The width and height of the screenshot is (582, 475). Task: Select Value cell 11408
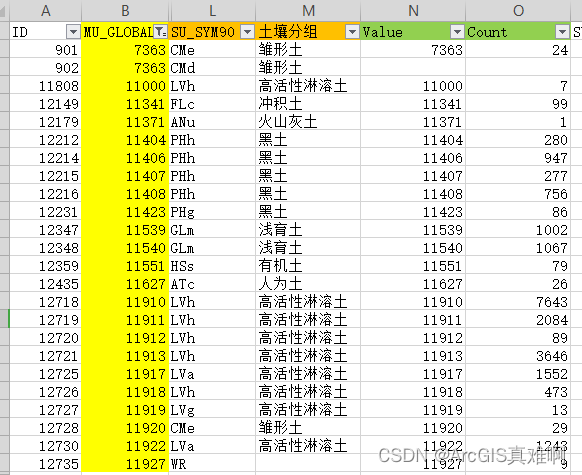(x=413, y=194)
